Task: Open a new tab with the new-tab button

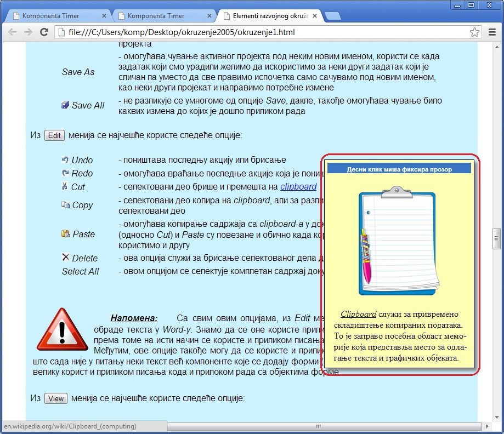Action: [333, 16]
